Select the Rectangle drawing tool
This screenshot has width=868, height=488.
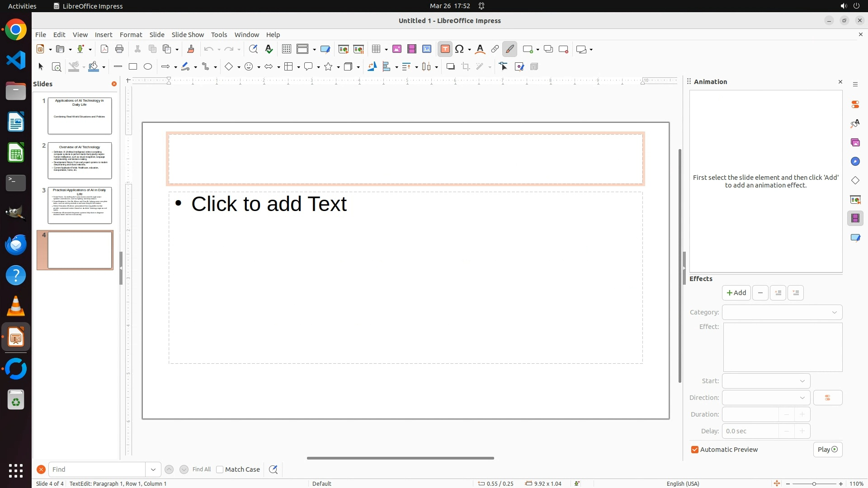pos(133,67)
